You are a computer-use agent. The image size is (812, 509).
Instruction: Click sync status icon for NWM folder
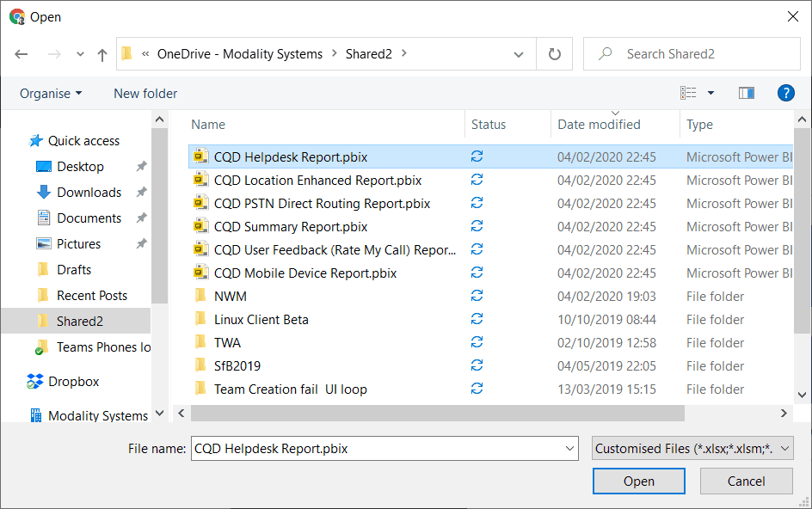tap(477, 297)
